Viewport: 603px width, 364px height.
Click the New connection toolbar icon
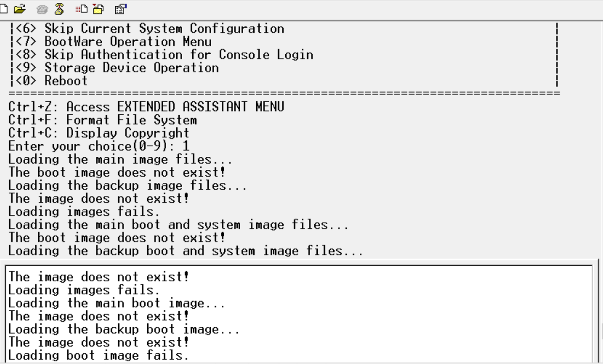[x=3, y=8]
